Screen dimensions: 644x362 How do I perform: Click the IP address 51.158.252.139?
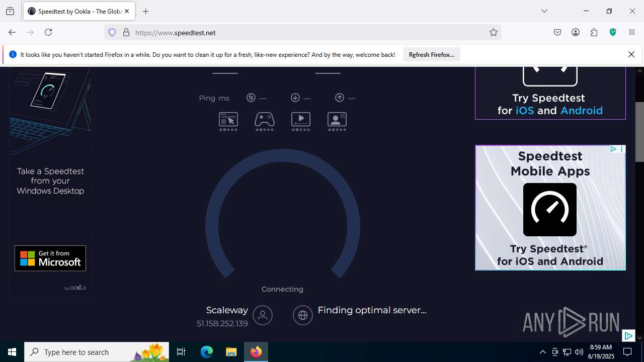(222, 323)
